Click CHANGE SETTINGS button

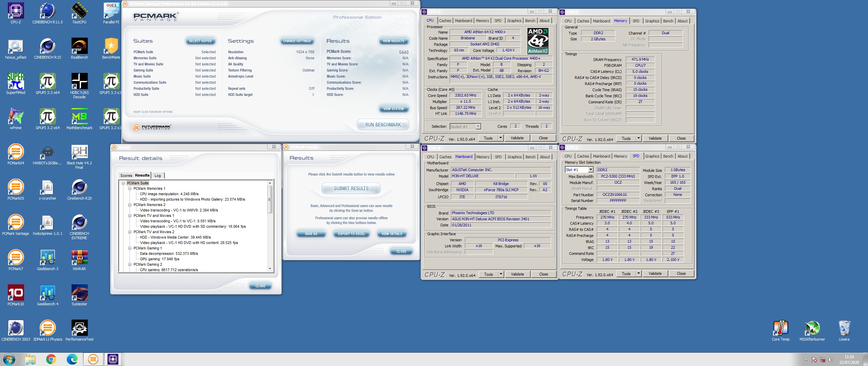(297, 41)
